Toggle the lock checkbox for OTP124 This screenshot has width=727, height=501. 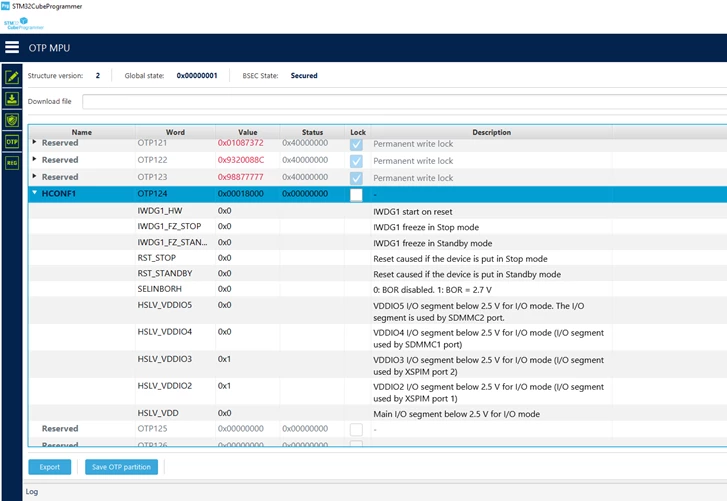tap(356, 195)
